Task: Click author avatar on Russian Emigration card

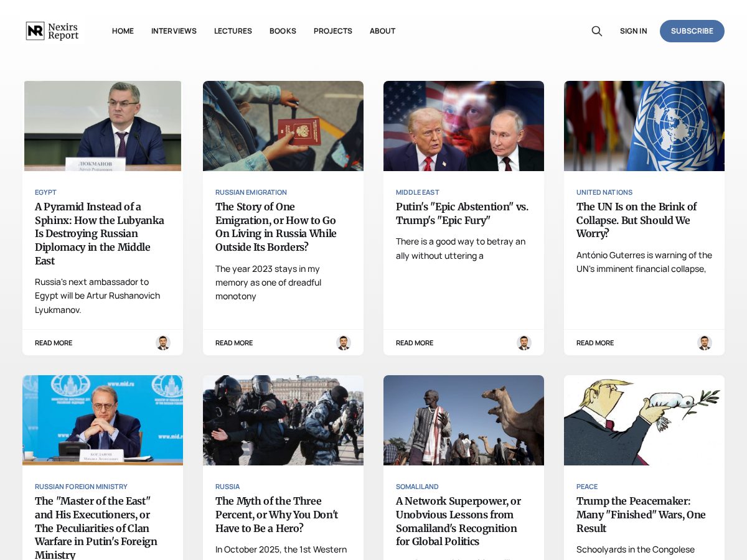Action: click(344, 343)
